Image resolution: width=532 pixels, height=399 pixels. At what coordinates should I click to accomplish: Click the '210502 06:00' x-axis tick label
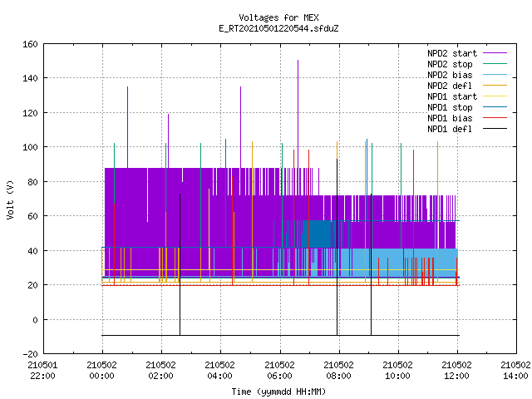click(279, 371)
